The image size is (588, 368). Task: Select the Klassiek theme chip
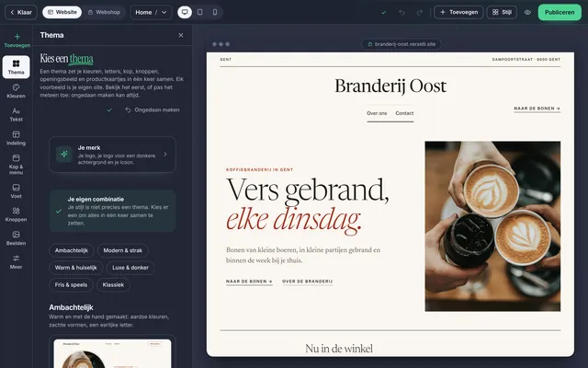click(113, 285)
